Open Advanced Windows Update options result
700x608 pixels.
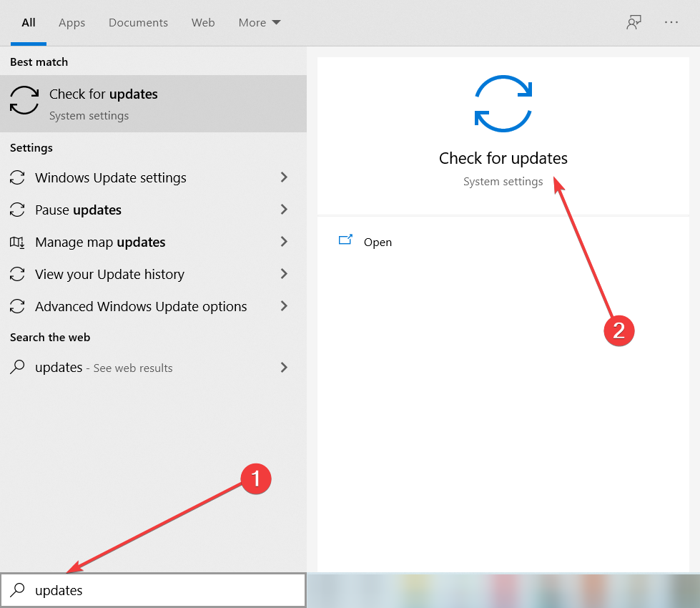point(153,306)
